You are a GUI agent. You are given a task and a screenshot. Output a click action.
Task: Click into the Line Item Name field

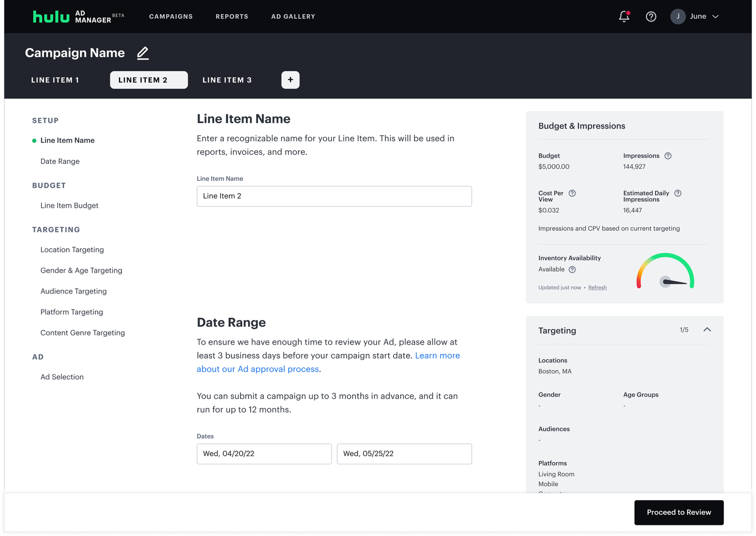(334, 196)
